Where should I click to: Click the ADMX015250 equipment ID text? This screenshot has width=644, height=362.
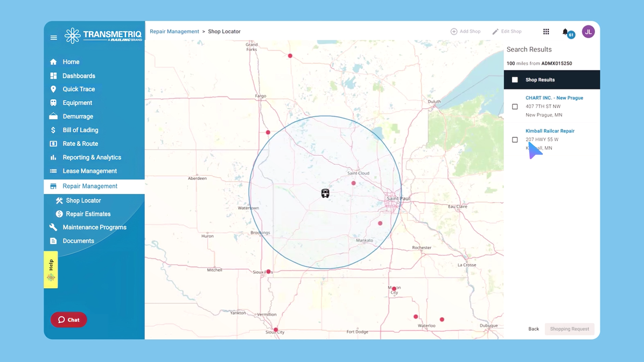point(557,63)
